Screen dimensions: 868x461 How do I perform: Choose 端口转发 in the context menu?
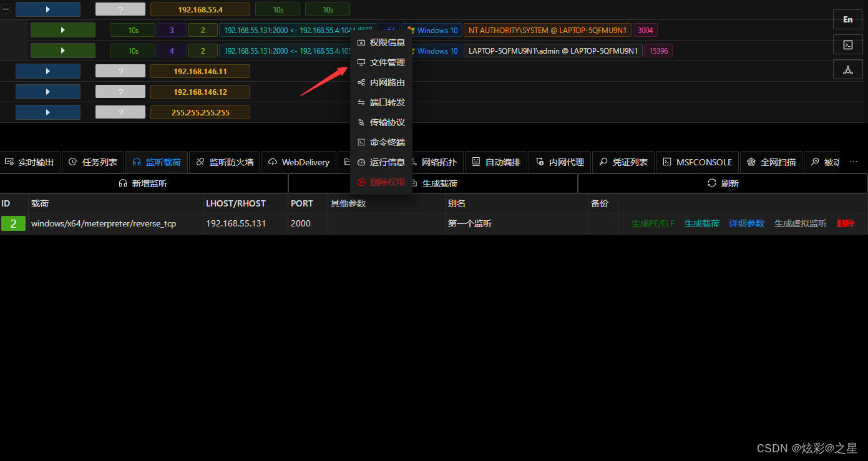click(381, 102)
